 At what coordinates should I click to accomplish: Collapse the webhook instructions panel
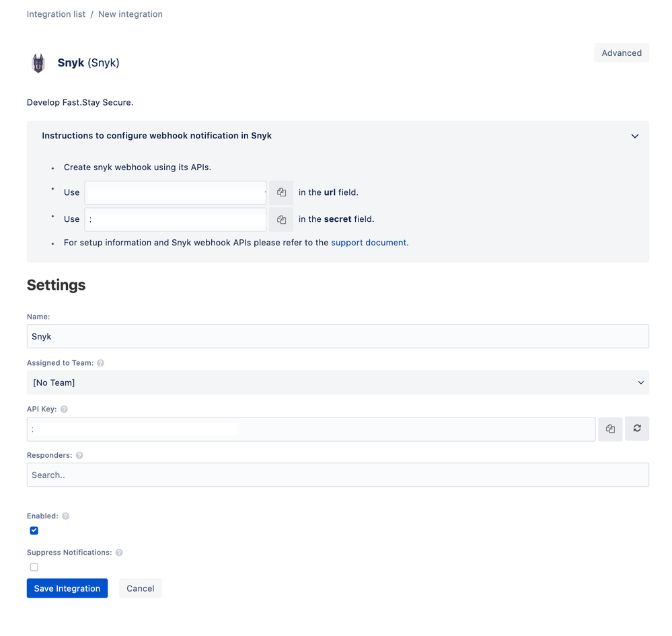pyautogui.click(x=635, y=136)
